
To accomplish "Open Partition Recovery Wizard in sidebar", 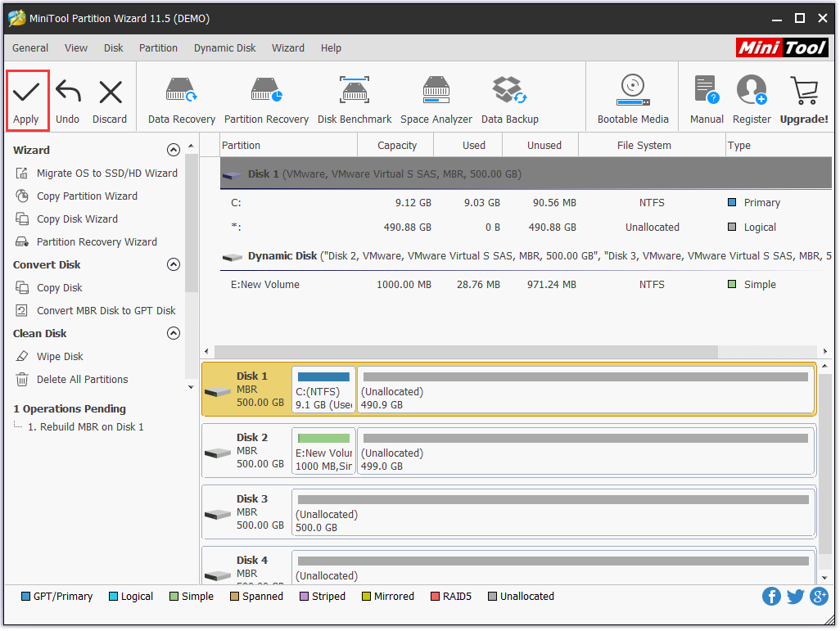I will point(87,242).
